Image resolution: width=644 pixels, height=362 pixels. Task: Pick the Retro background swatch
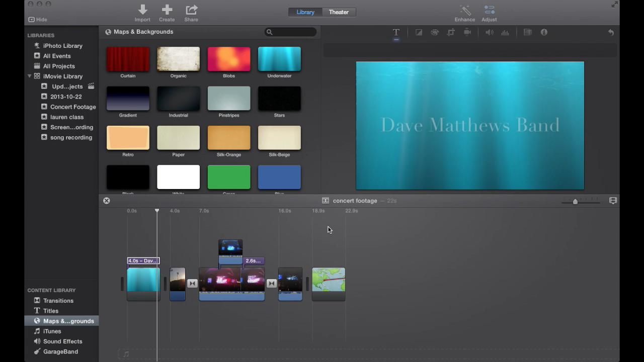click(x=128, y=138)
